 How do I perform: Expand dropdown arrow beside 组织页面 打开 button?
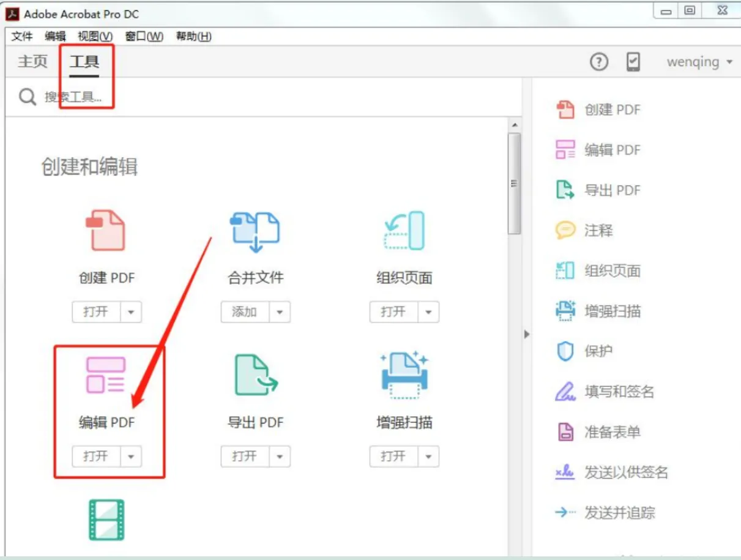428,312
